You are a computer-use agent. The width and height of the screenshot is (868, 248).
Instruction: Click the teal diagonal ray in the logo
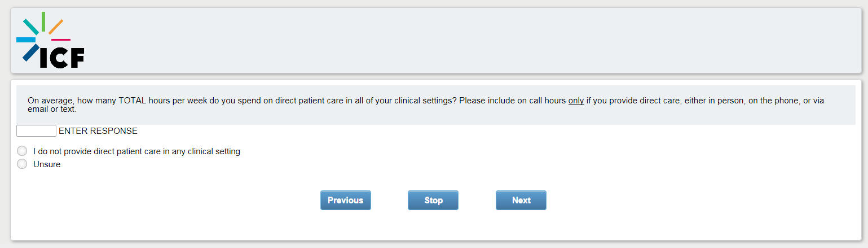(30, 26)
